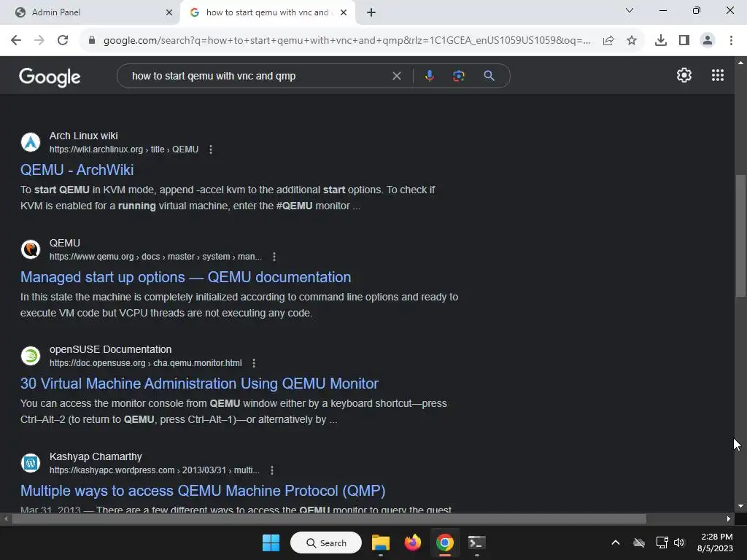This screenshot has height=560, width=747.
Task: Open more options for openSUSE result
Action: click(x=253, y=363)
